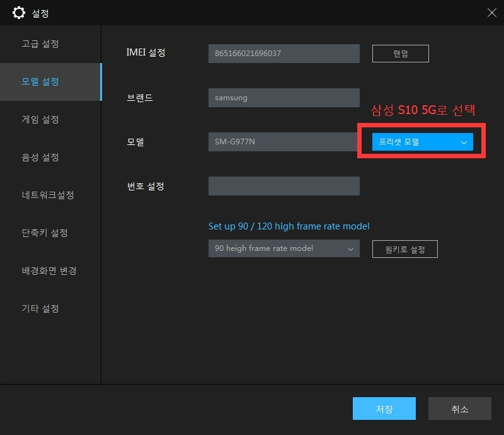Click the SM-G977N model input field

pyautogui.click(x=283, y=142)
